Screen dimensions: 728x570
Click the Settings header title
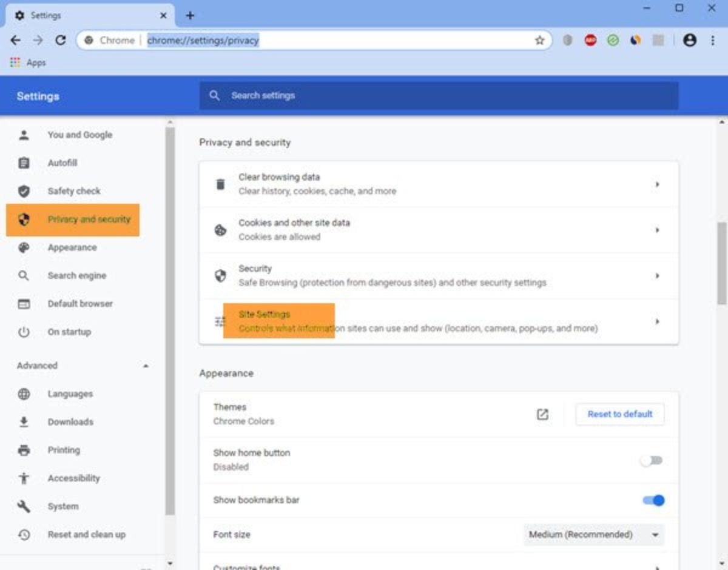(38, 96)
